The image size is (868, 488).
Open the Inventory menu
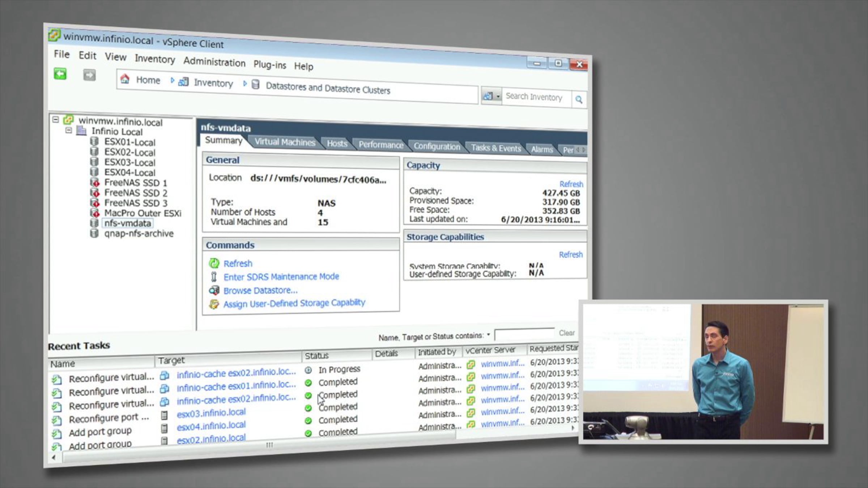pos(155,59)
